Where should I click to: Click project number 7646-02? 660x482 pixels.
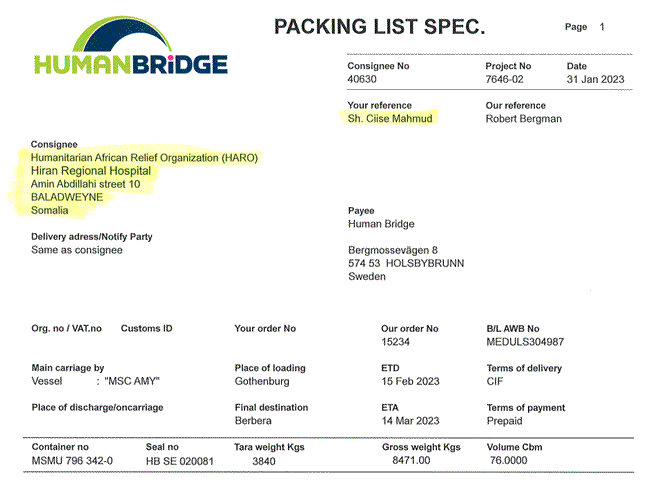pos(507,80)
